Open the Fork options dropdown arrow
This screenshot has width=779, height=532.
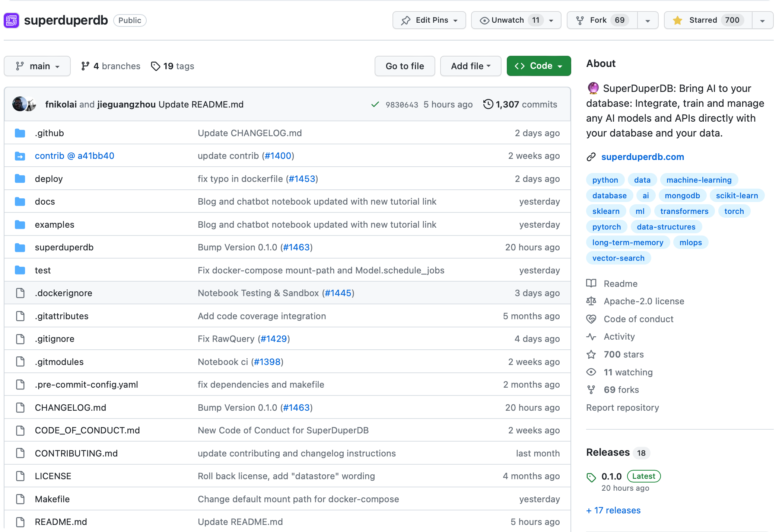tap(648, 20)
